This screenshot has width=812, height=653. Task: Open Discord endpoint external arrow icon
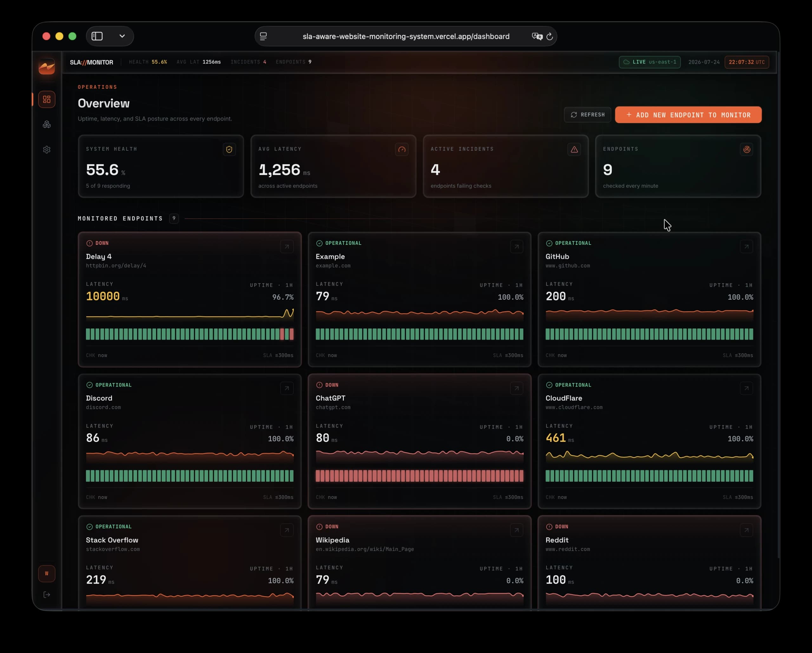(287, 388)
